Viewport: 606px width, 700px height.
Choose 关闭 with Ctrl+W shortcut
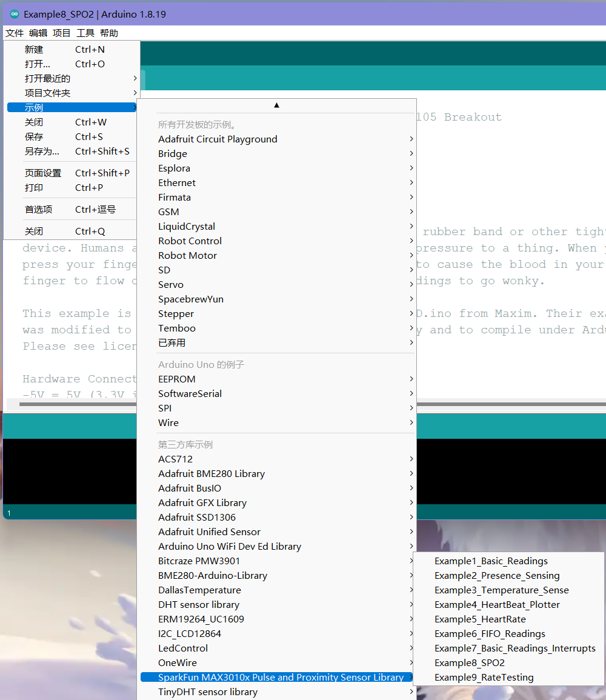point(72,122)
